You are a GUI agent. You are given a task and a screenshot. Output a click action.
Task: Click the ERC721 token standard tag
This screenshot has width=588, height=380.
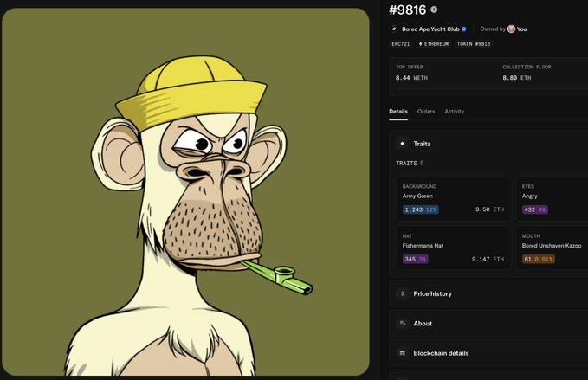pos(400,44)
